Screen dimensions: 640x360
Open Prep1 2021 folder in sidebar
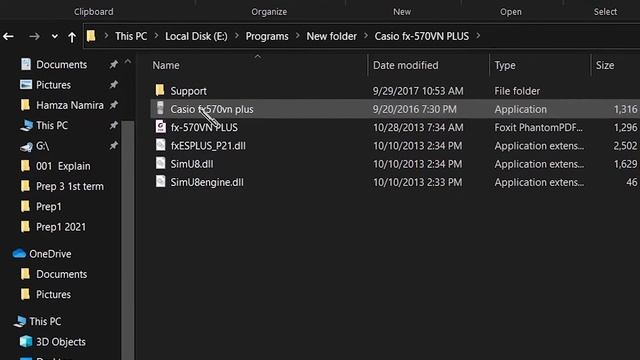[61, 227]
